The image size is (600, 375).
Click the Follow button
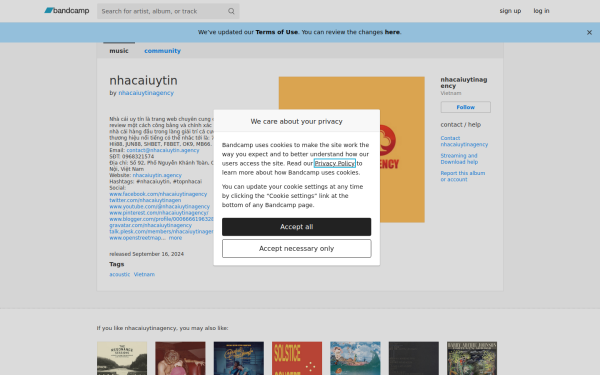pos(465,107)
